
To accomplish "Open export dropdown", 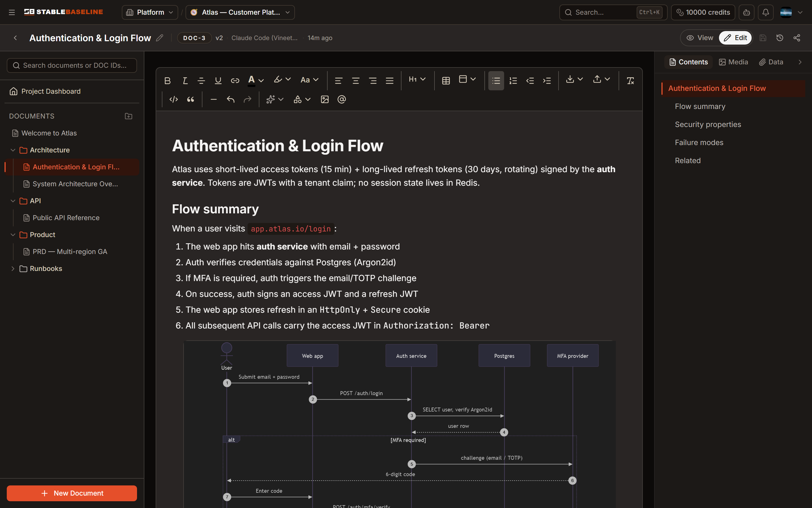I will (601, 79).
